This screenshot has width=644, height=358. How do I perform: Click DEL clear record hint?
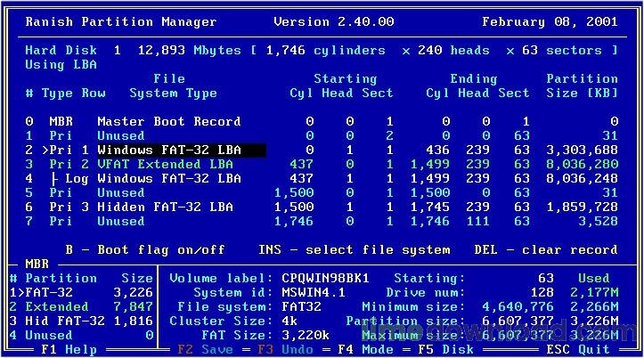point(546,250)
